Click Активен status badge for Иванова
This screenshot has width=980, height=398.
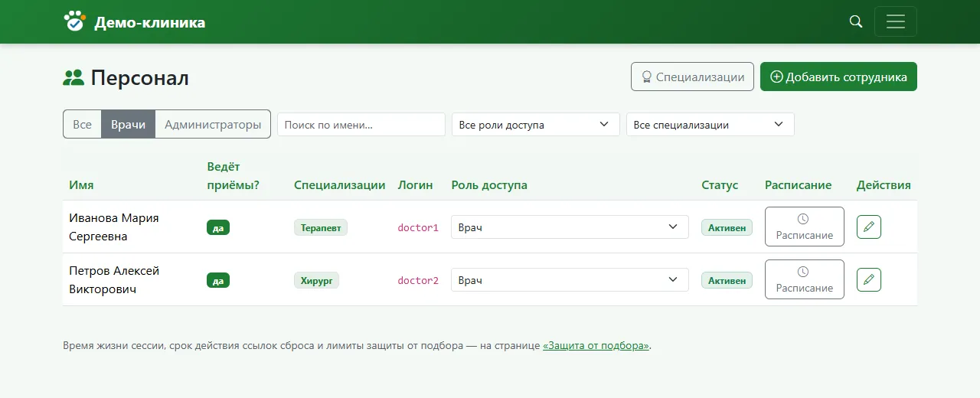tap(727, 227)
